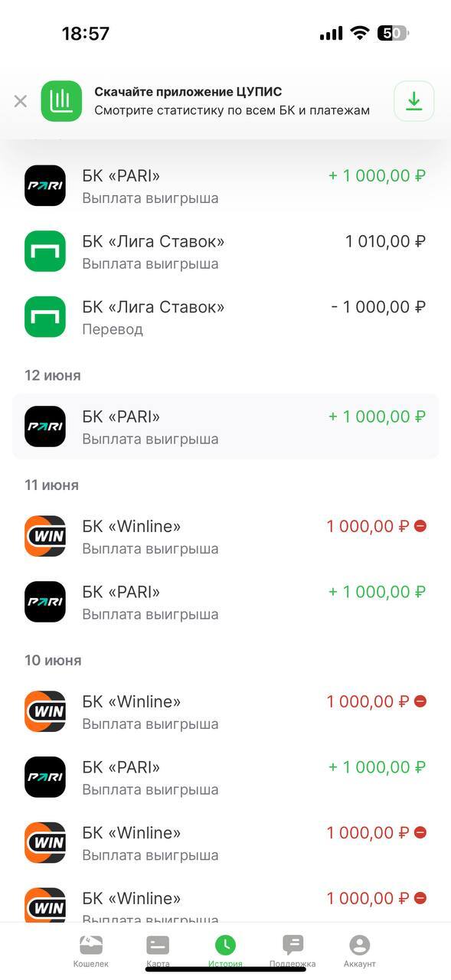
Task: Tap the green ЦУПИС chart logo icon
Action: 61,101
